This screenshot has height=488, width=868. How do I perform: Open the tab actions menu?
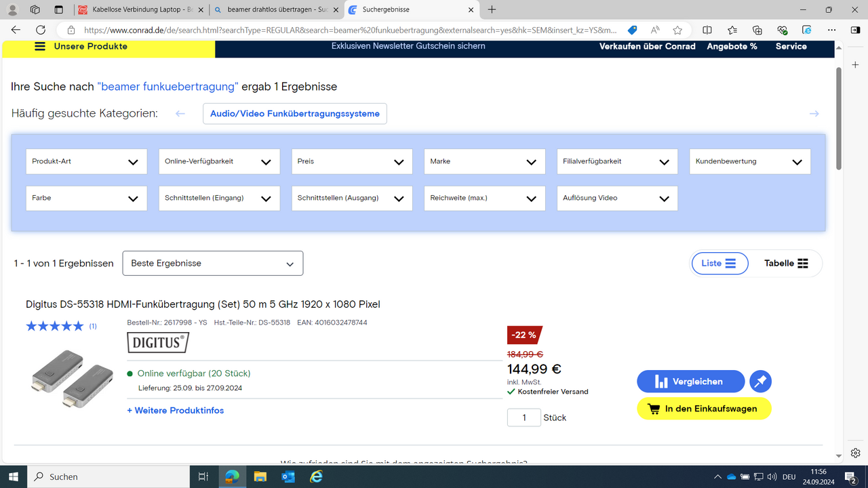[x=58, y=9]
